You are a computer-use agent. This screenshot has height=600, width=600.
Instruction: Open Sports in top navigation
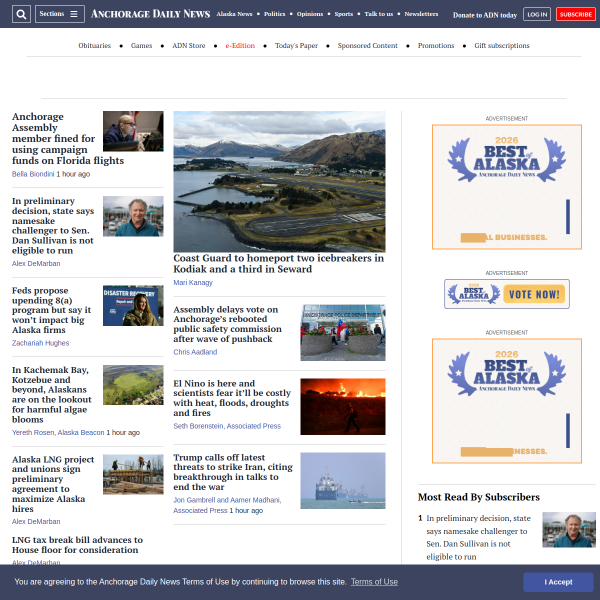coord(344,14)
